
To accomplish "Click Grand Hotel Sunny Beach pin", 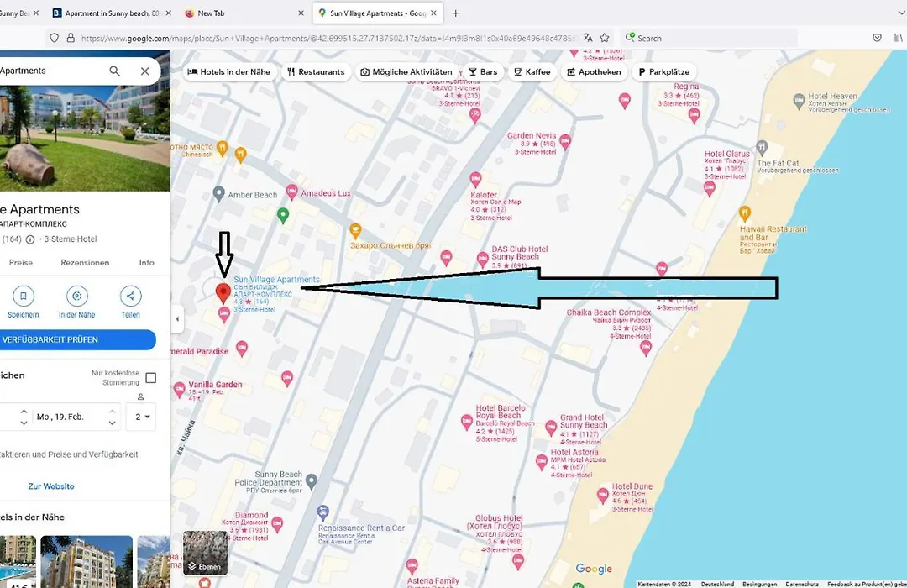I will [551, 428].
